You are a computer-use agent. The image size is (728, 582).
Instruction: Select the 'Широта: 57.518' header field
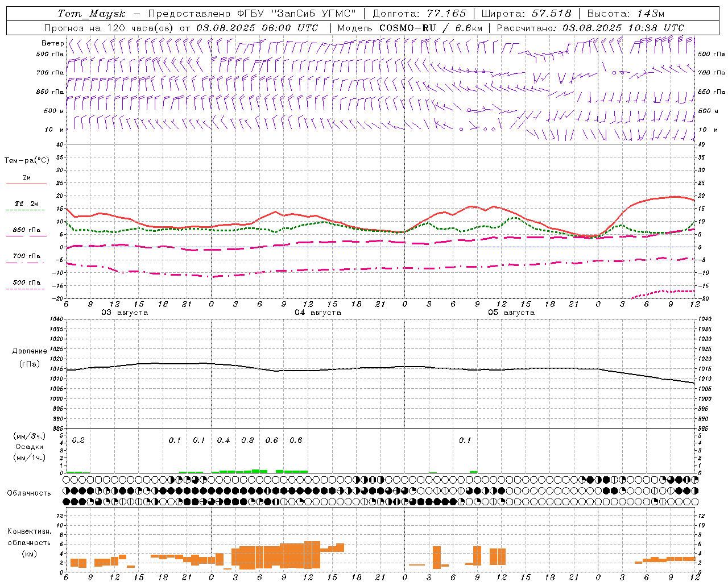pyautogui.click(x=527, y=14)
